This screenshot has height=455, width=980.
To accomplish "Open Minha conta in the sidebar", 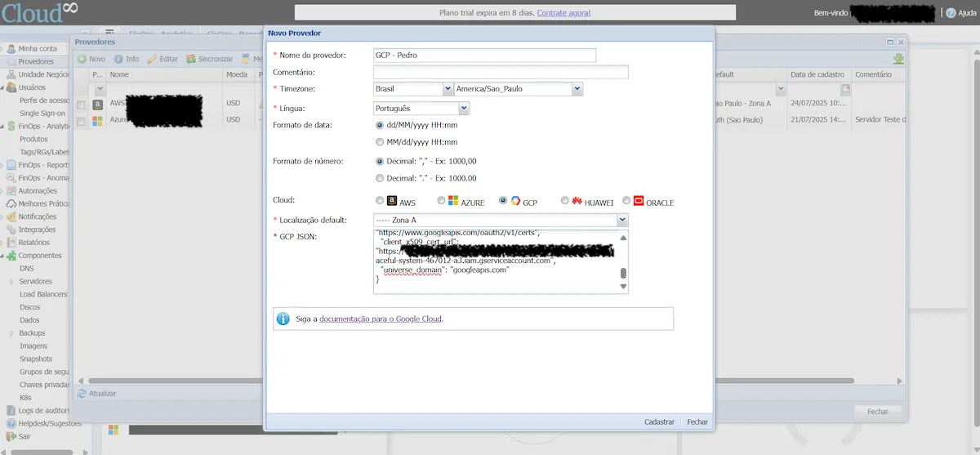I will [x=38, y=48].
